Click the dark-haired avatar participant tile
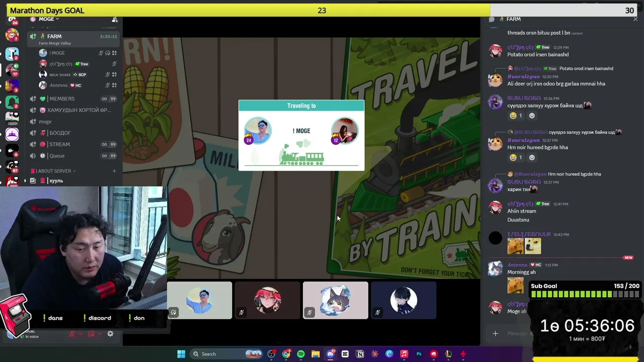The height and width of the screenshot is (362, 644). click(404, 300)
